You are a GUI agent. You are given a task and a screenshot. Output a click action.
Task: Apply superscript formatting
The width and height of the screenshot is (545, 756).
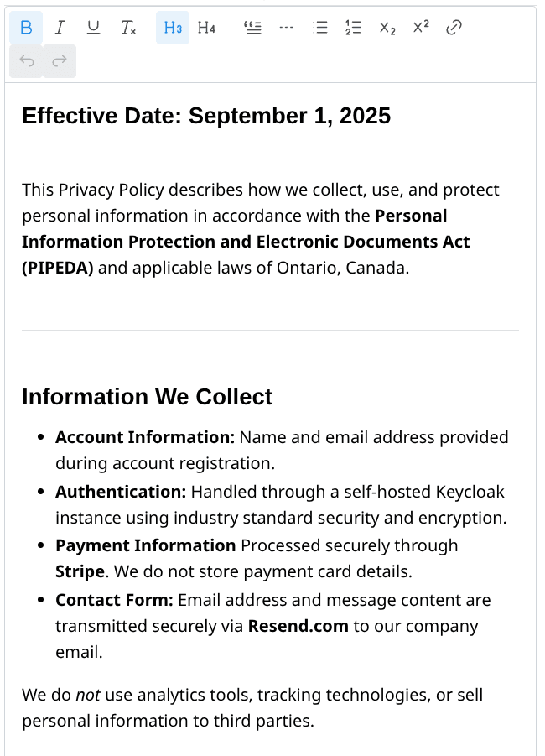(x=421, y=28)
